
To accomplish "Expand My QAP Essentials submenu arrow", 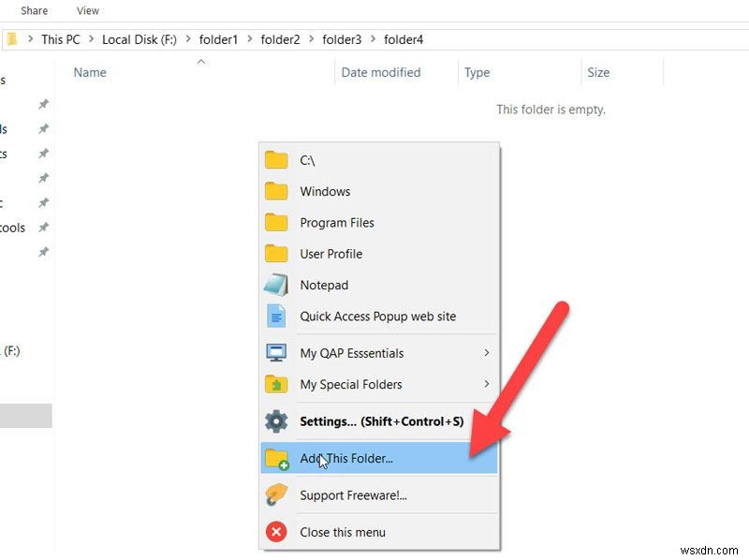I will [x=486, y=353].
